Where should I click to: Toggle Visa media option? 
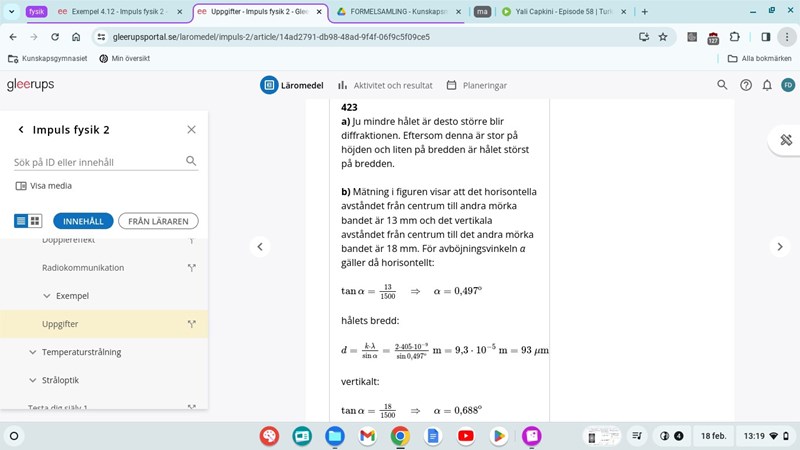tap(44, 185)
